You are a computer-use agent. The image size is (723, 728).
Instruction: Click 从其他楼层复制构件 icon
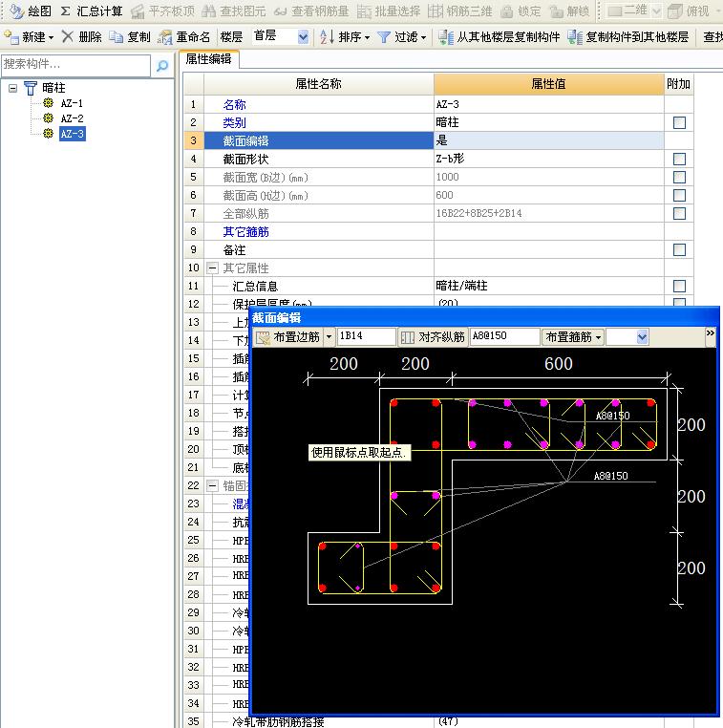(x=446, y=37)
